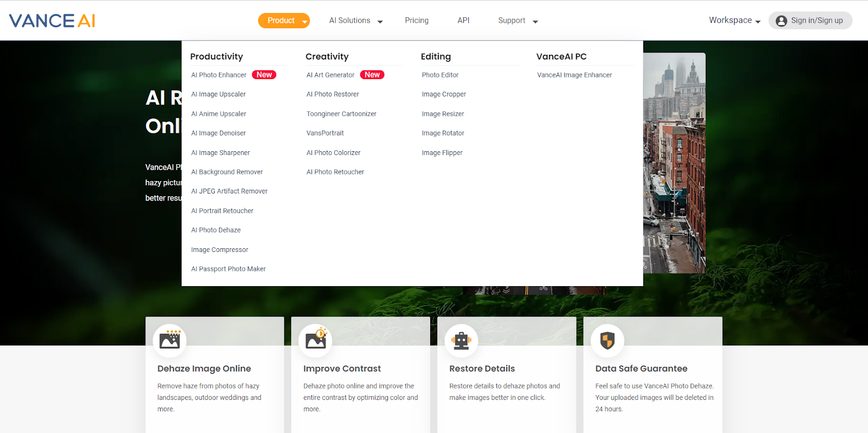Click the Productivity column heading
Image resolution: width=868 pixels, height=433 pixels.
click(x=216, y=56)
